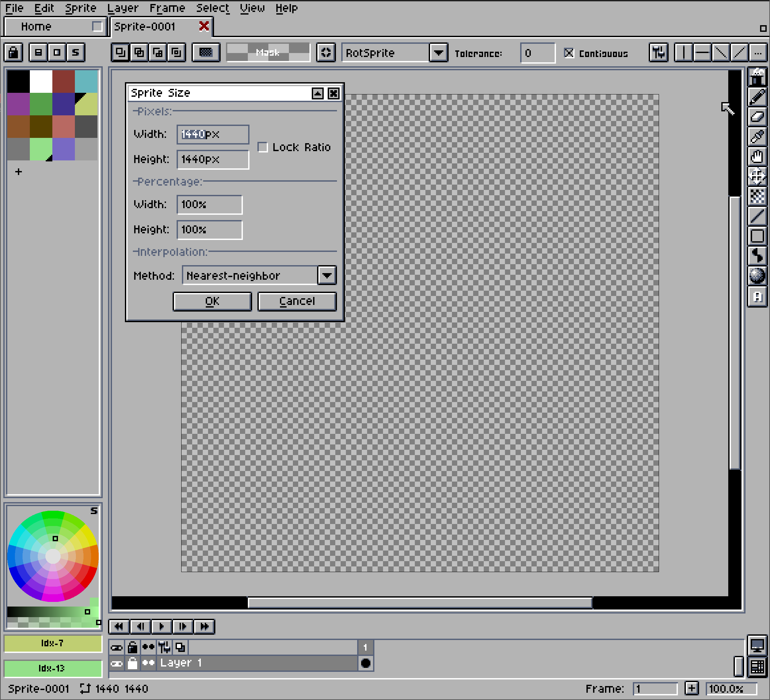
Task: Open more symmetry options button
Action: pos(758,53)
